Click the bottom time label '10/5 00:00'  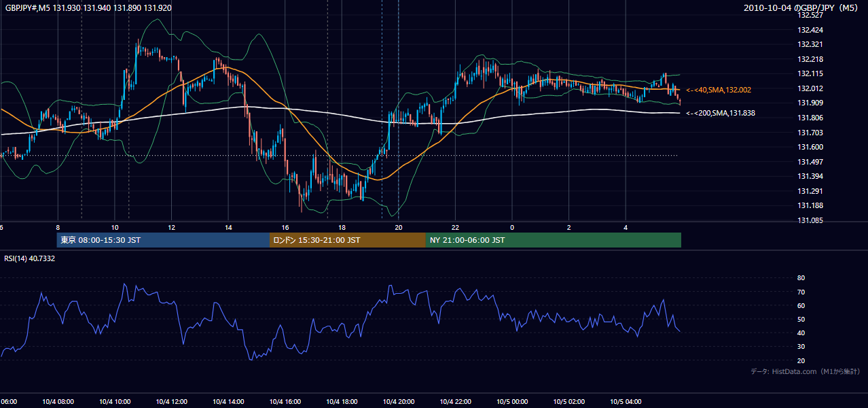tap(511, 402)
